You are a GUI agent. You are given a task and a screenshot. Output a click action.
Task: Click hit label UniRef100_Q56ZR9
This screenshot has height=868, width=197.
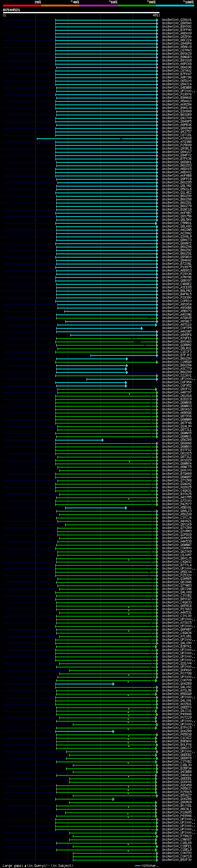click(x=176, y=440)
